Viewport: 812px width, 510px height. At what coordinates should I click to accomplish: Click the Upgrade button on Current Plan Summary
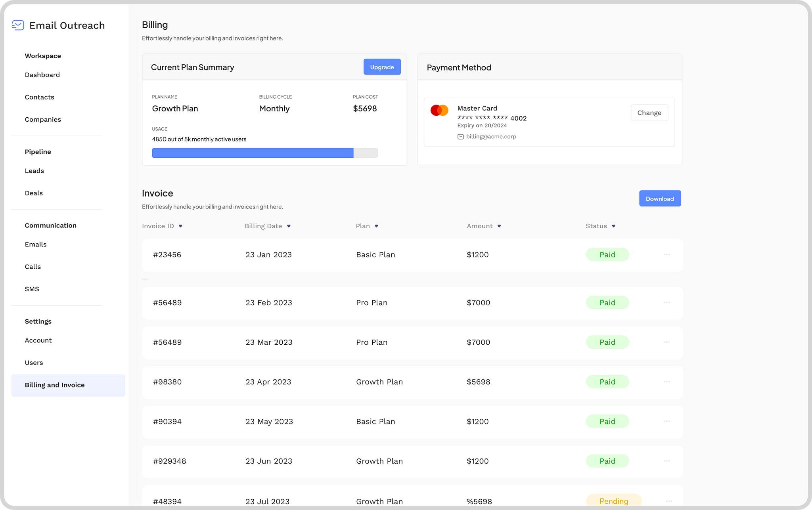[382, 67]
